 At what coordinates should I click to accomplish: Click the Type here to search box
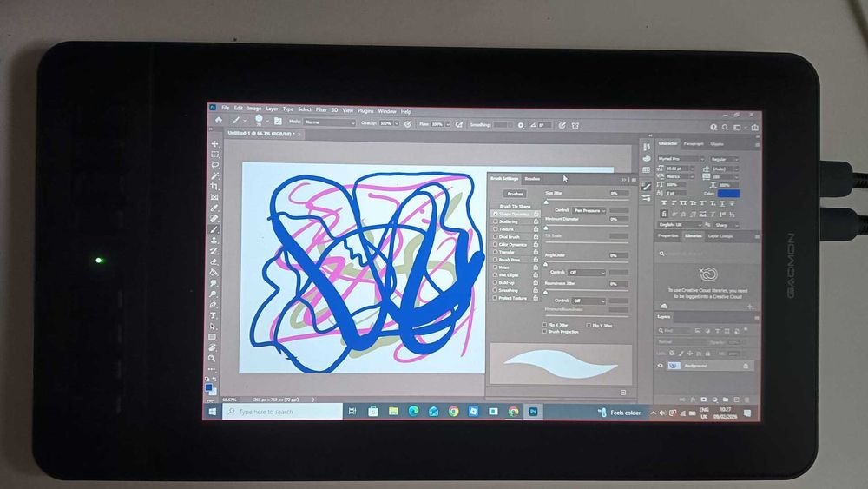click(282, 412)
